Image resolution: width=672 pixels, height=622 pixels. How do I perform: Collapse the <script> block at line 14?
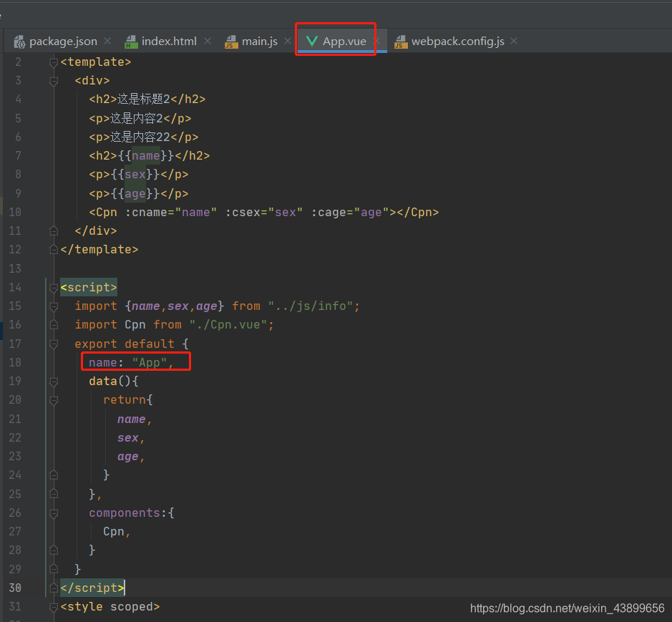(54, 288)
